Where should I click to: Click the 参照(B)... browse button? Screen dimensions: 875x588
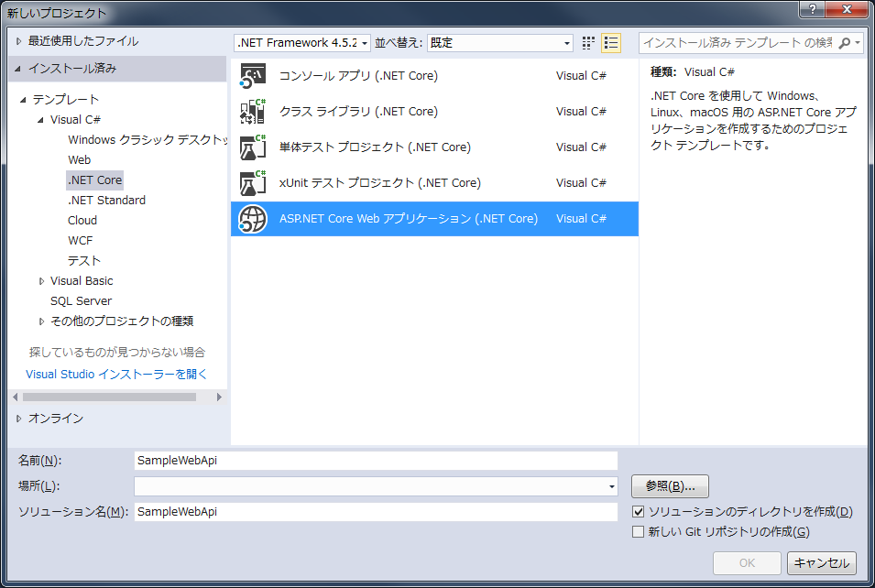(670, 486)
